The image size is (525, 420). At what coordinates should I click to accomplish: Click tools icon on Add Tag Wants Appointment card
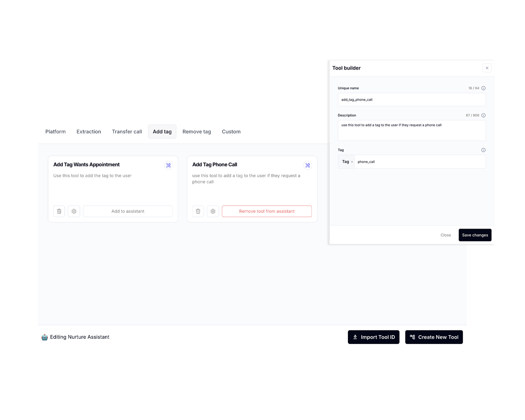168,165
